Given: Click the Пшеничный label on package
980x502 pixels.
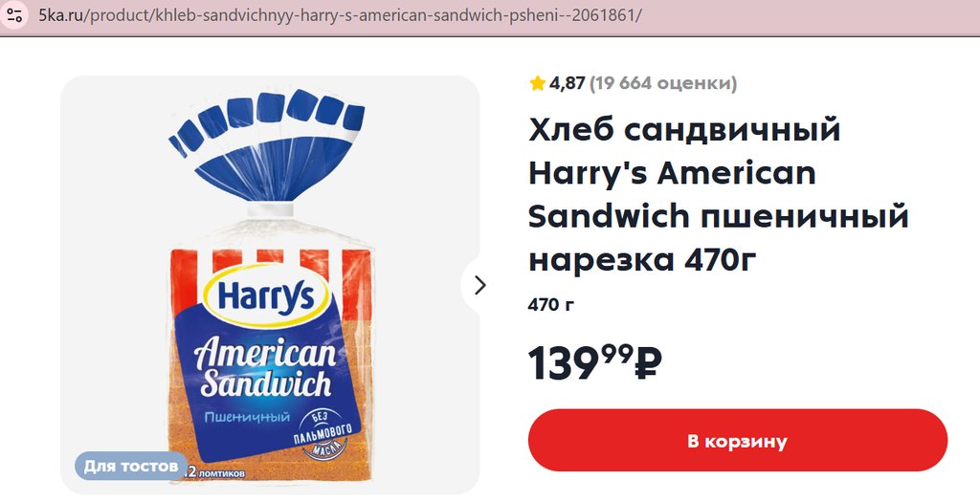Looking at the screenshot, I should [248, 417].
